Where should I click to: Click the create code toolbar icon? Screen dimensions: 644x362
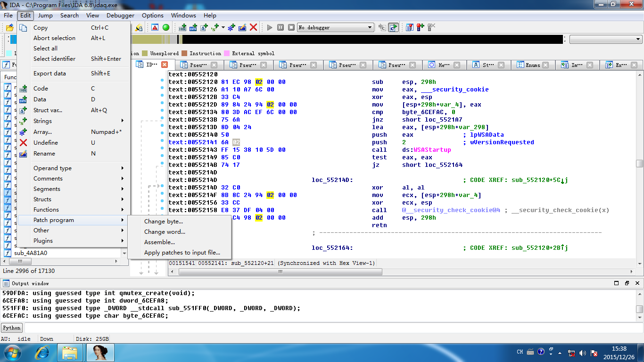click(x=182, y=27)
